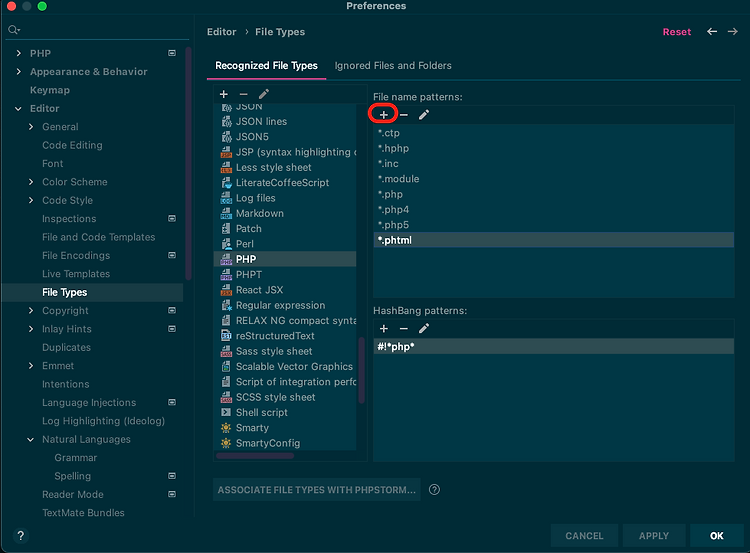Click the project-level badge next to Spelling
Viewport: 750px width, 553px height.
point(172,476)
